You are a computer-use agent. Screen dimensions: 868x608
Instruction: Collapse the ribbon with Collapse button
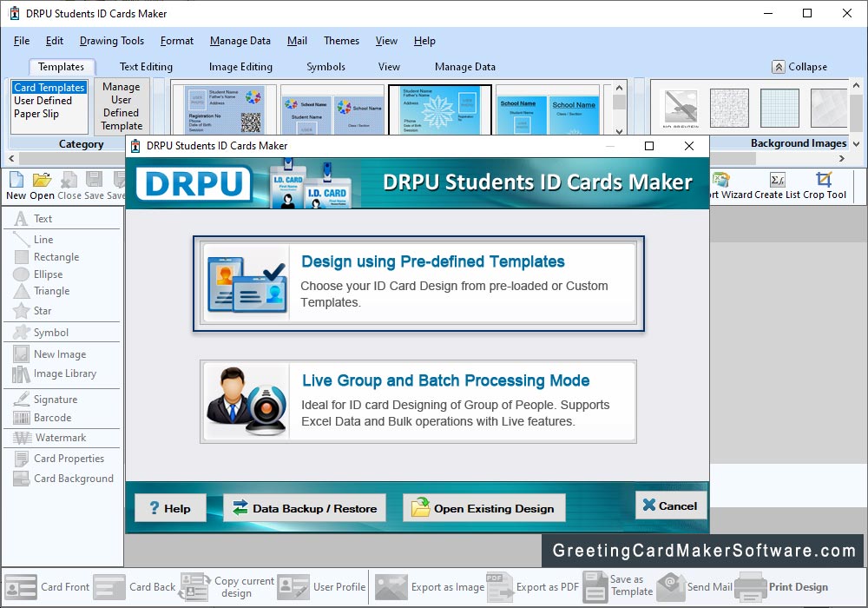coord(800,67)
